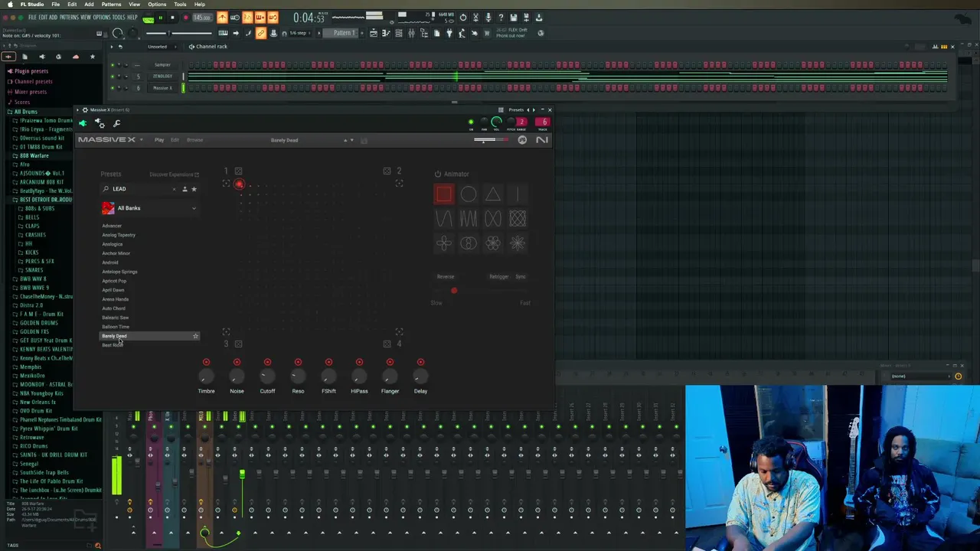The width and height of the screenshot is (980, 551).
Task: Select the circle Animator shape
Action: click(469, 194)
